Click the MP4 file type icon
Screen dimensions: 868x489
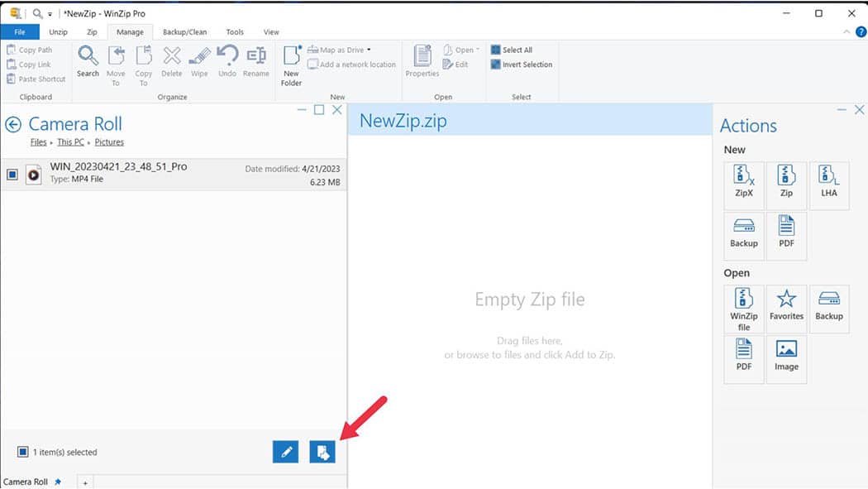click(x=34, y=175)
